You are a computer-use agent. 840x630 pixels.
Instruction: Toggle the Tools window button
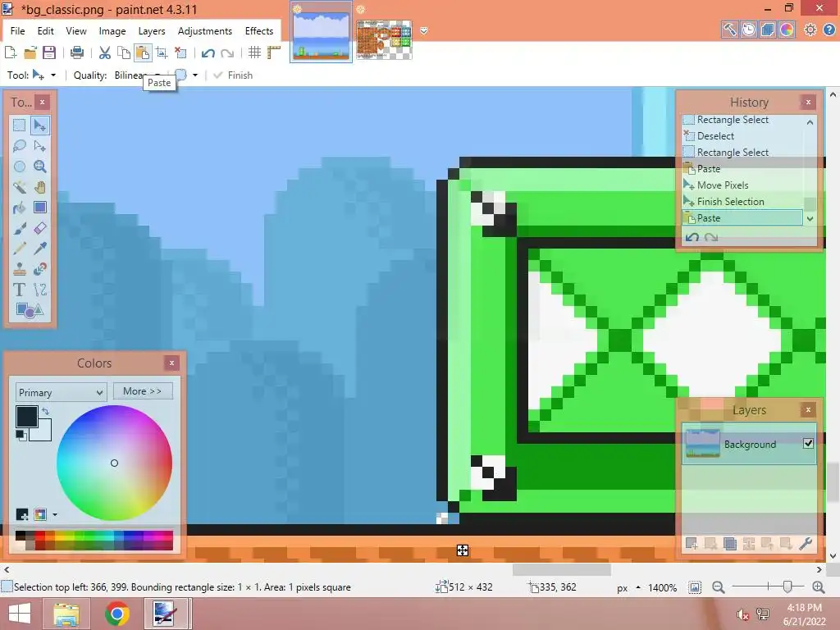pos(729,30)
